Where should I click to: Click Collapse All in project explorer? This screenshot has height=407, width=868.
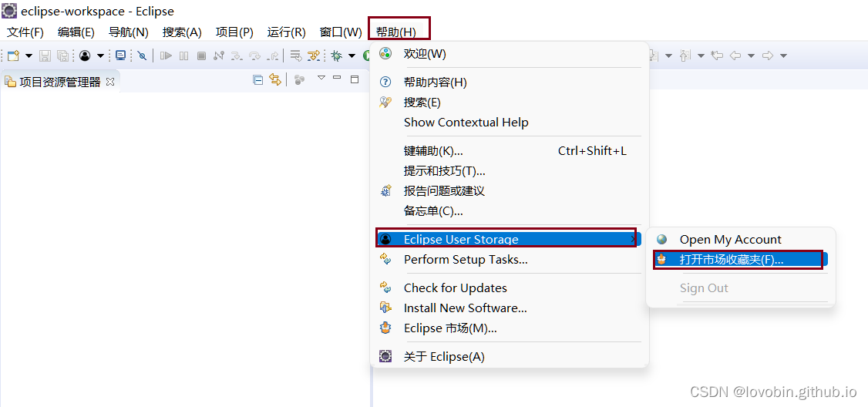click(x=257, y=79)
